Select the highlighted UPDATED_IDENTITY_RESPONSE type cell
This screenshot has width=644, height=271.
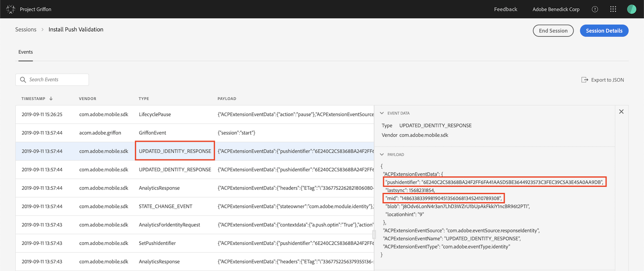point(175,151)
